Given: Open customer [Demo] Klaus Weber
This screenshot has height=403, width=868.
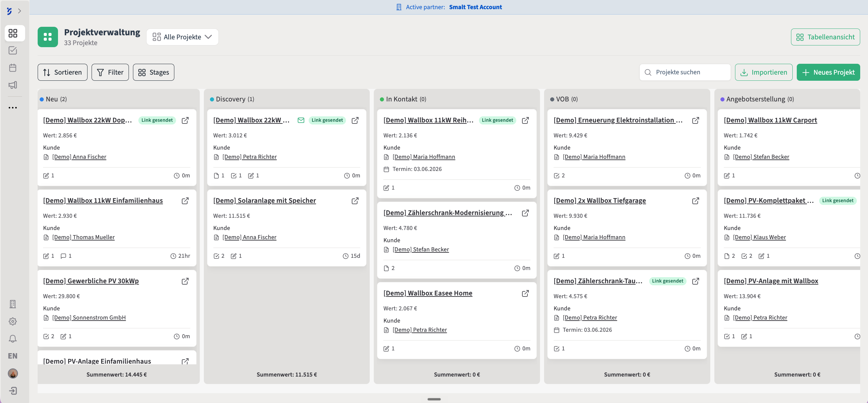Looking at the screenshot, I should tap(759, 237).
